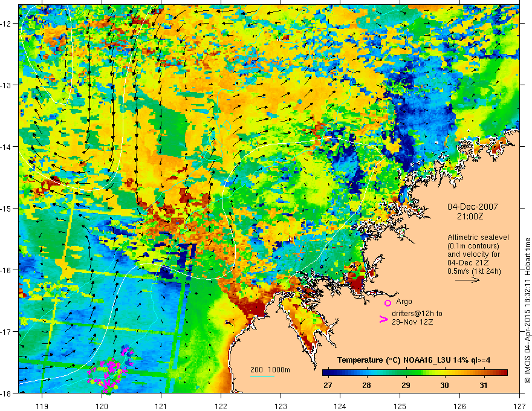The width and height of the screenshot is (532, 411).
Task: Click the cyan 200 1000m contour legend line
Action: tap(262, 376)
